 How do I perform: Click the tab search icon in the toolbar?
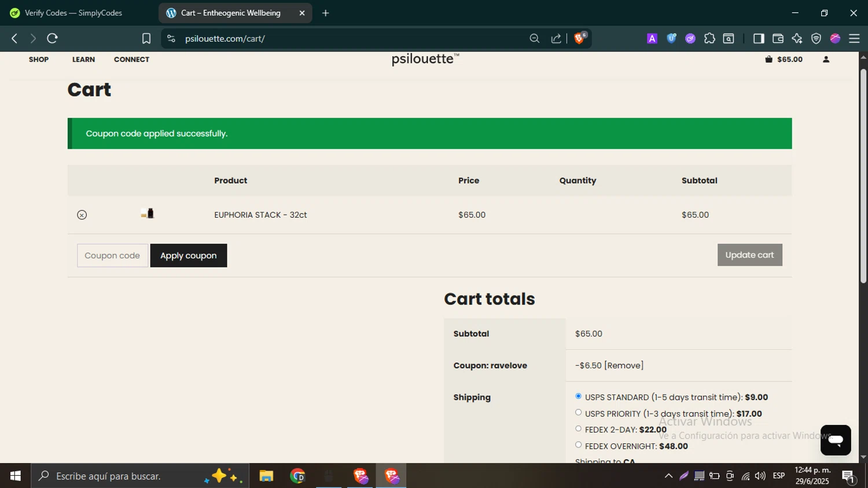coord(729,39)
